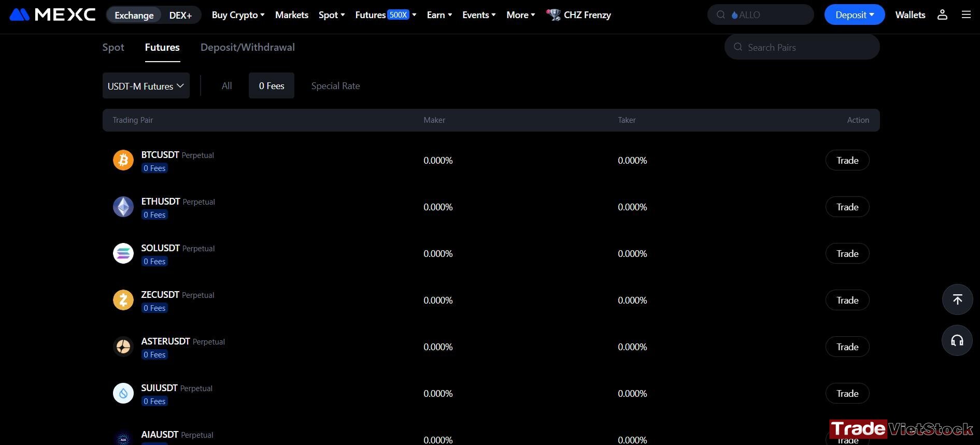Screen dimensions: 980x445
Task: Open customer support headset icon
Action: 957,340
